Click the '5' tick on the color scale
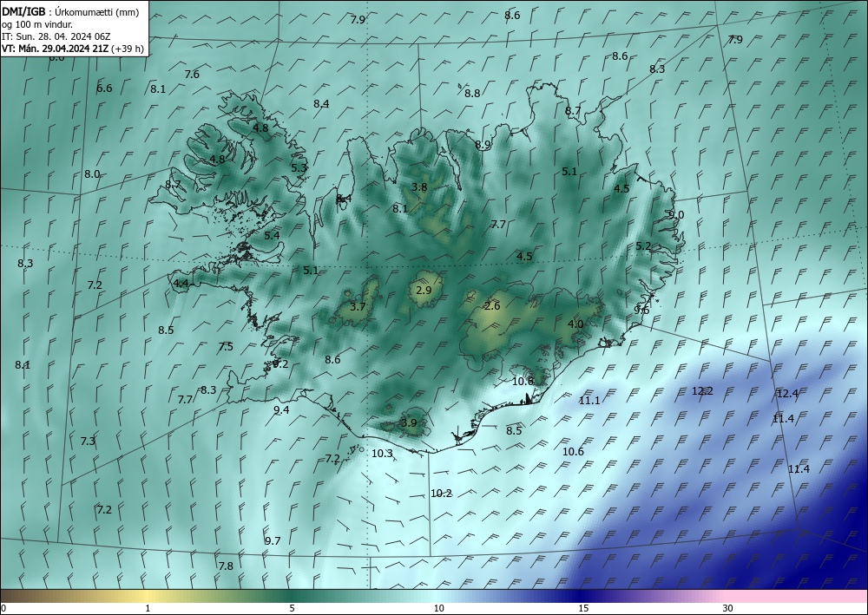 click(292, 609)
